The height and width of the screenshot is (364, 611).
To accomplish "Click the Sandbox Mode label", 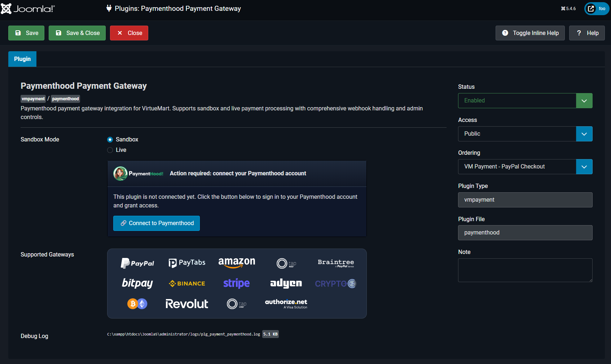I will [40, 140].
